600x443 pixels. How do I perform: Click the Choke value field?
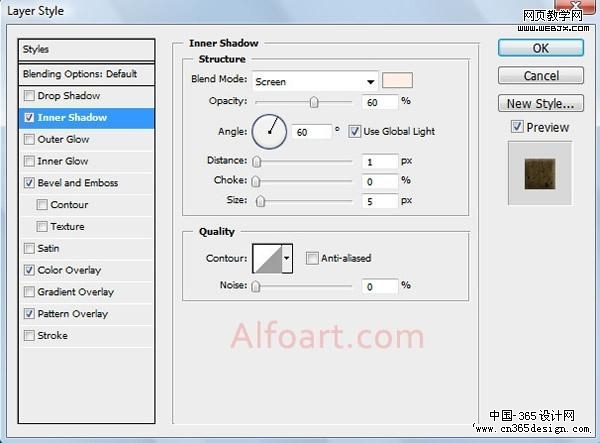click(380, 181)
